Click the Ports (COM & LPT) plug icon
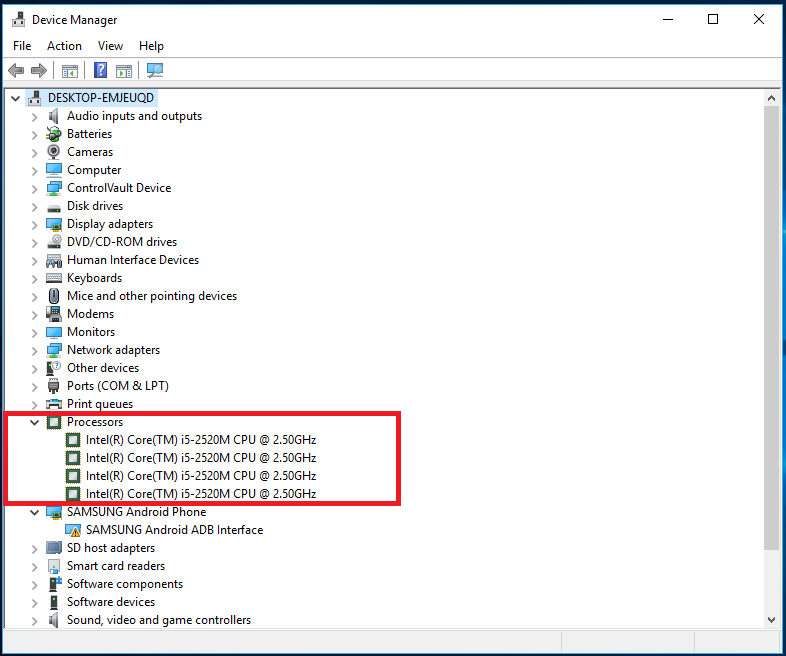This screenshot has width=786, height=656. [x=54, y=386]
